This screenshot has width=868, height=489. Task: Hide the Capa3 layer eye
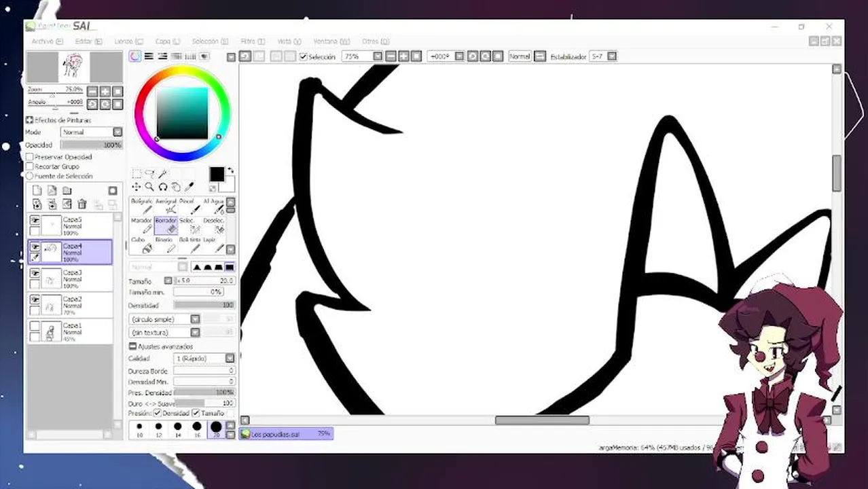[x=35, y=274]
